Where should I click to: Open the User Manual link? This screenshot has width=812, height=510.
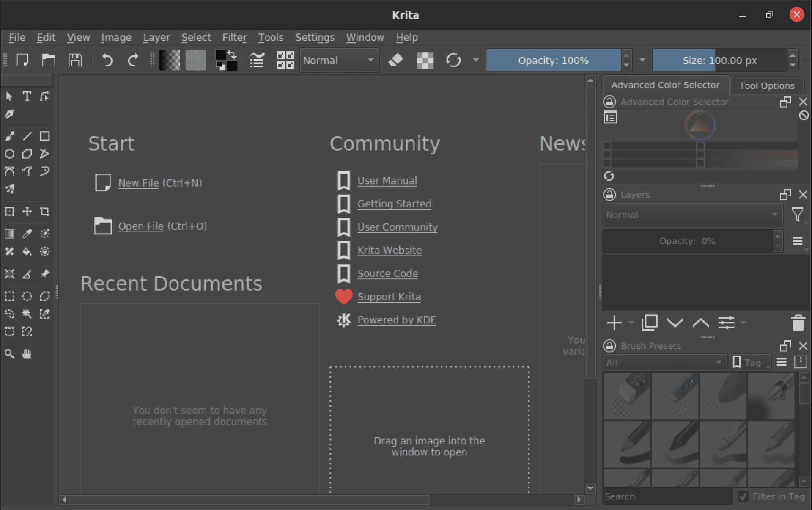click(387, 180)
